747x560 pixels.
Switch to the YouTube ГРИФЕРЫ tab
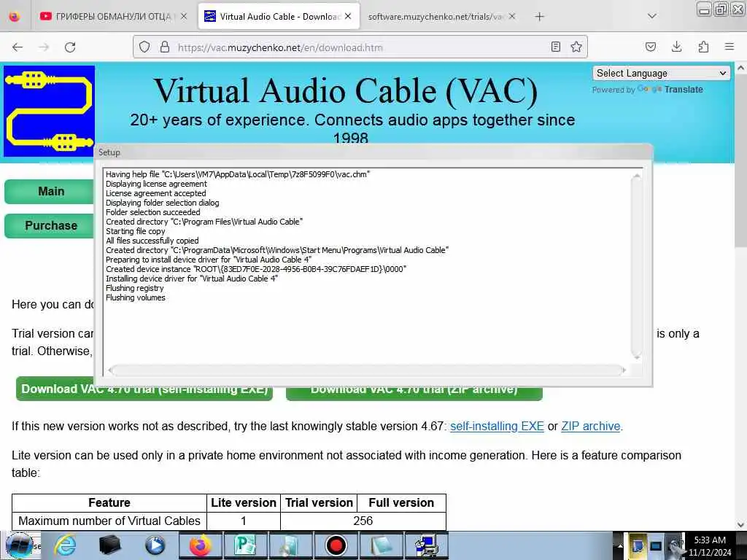[x=113, y=17]
